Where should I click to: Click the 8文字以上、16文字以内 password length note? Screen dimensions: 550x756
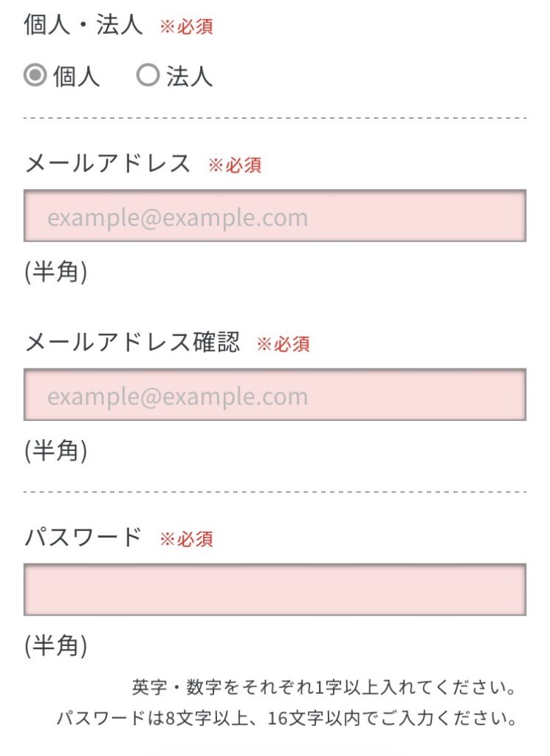(286, 718)
